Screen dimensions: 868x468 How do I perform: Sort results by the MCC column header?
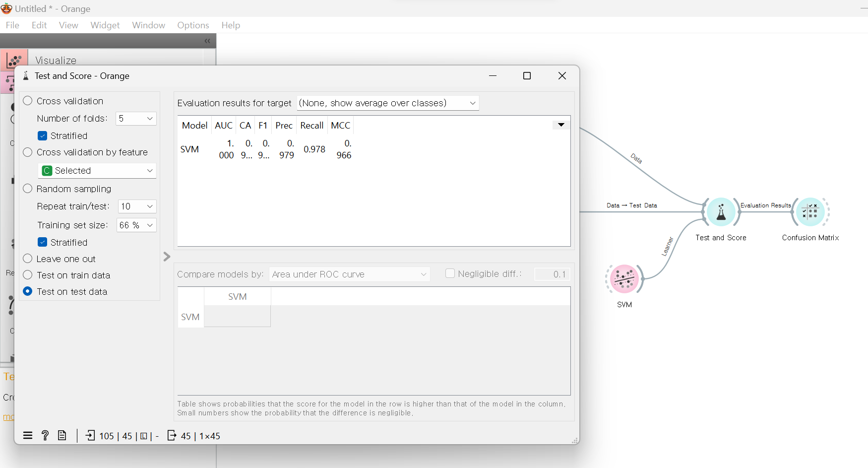coord(341,126)
